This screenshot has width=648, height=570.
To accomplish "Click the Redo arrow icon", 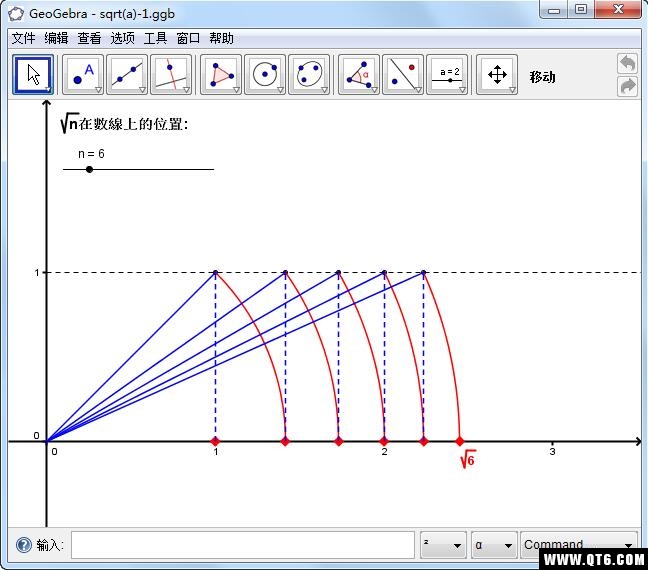I will [627, 86].
